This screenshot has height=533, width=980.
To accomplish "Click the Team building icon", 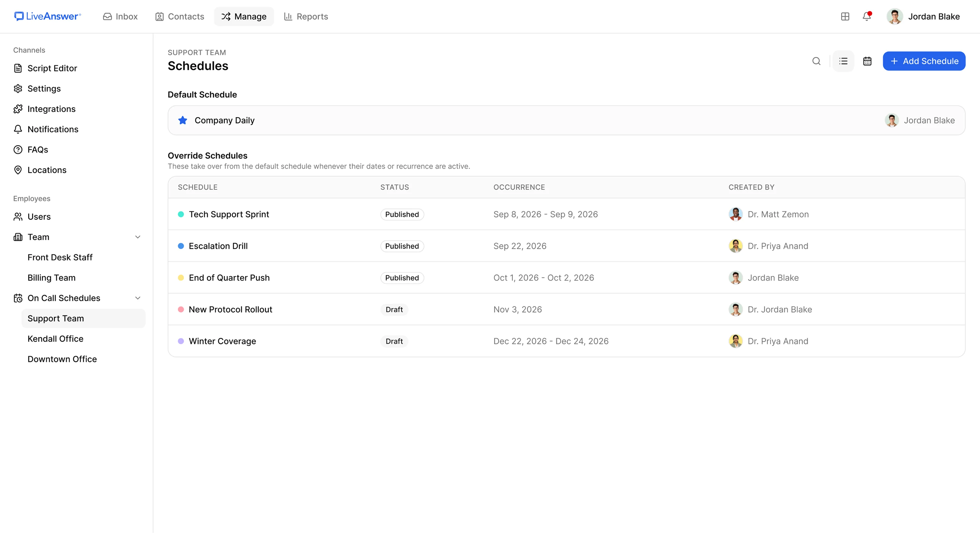I will pos(18,237).
